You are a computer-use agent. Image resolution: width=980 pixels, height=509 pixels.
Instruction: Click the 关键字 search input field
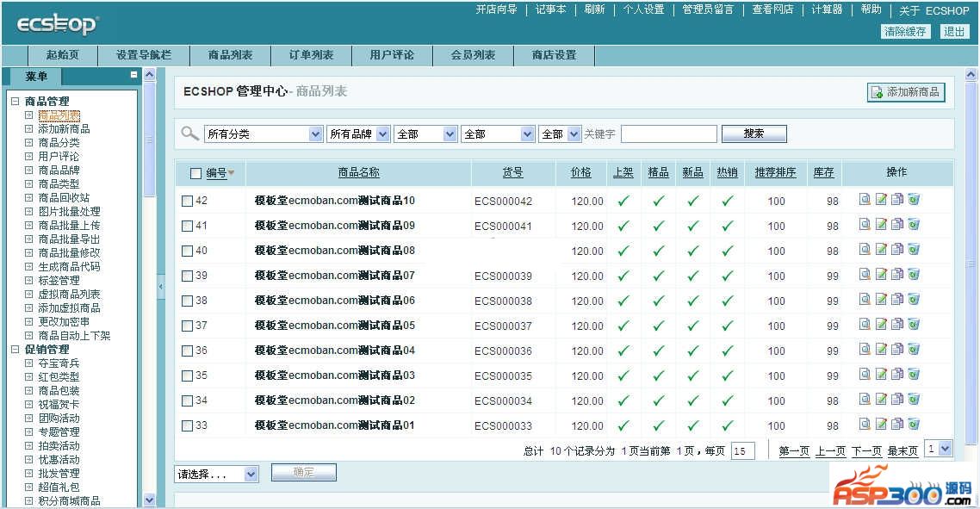pyautogui.click(x=668, y=134)
